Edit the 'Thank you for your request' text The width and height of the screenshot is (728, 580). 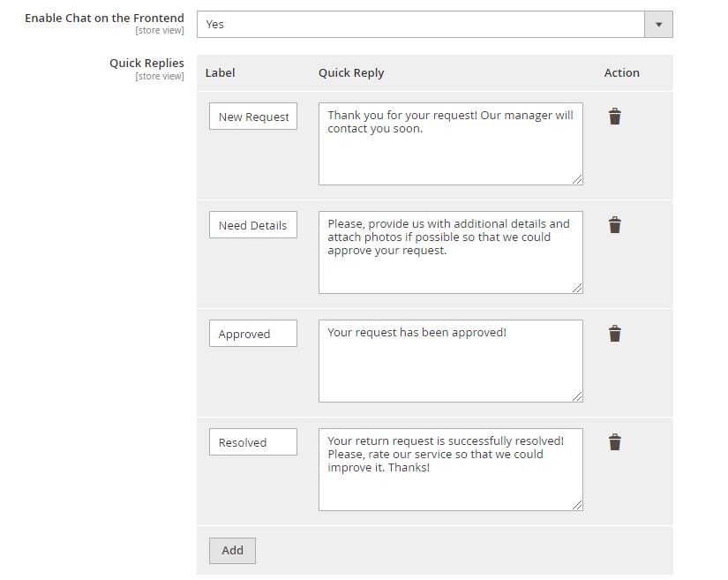tap(451, 144)
